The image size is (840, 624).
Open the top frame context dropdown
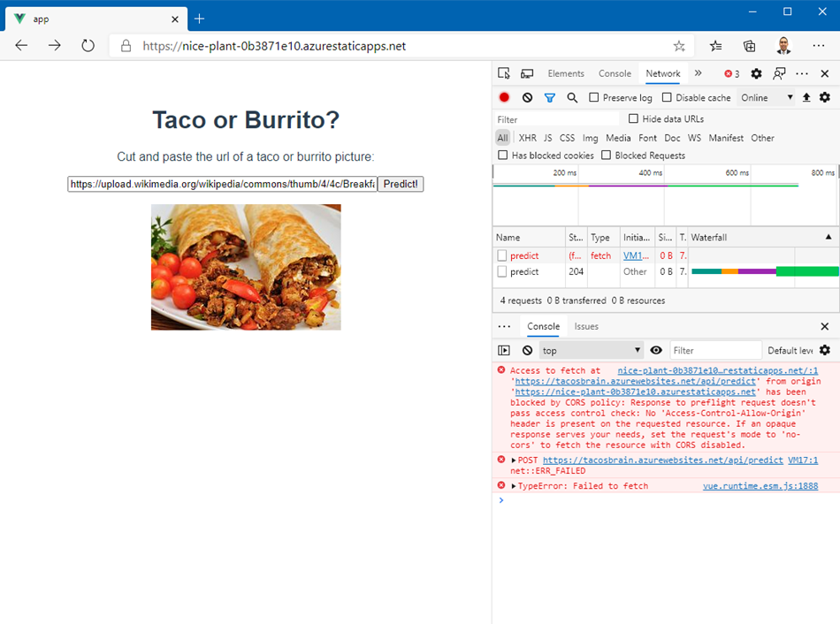point(591,350)
